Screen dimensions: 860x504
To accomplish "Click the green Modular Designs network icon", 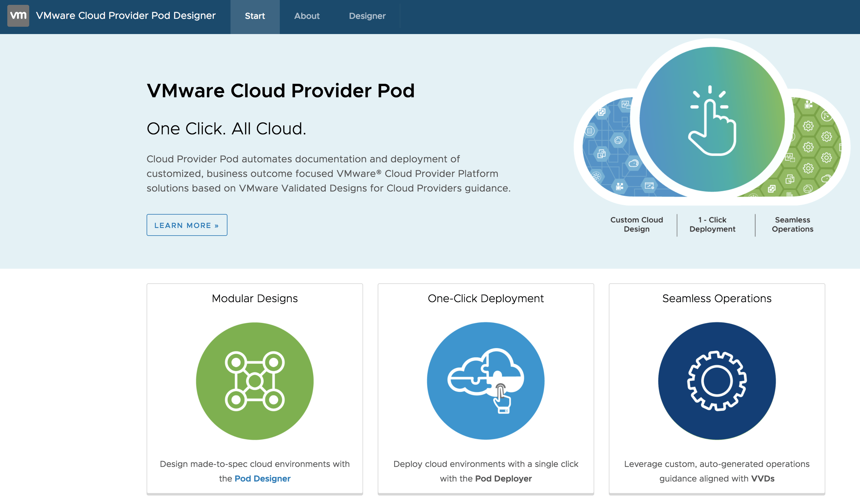I will (255, 381).
